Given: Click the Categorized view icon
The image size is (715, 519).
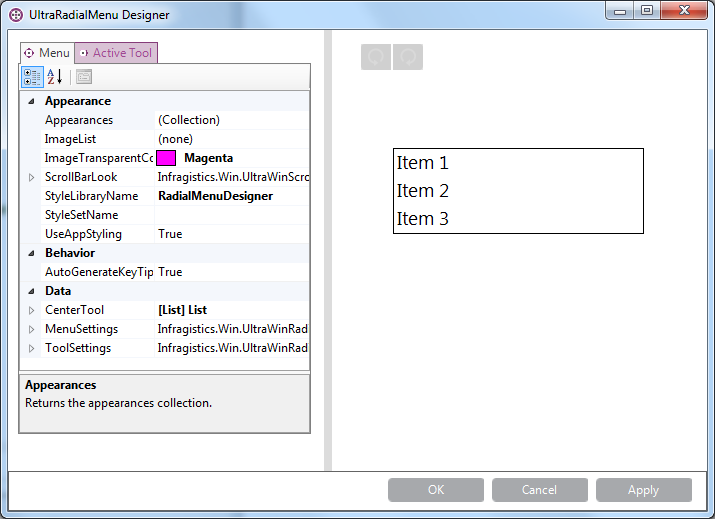Looking at the screenshot, I should tap(32, 77).
